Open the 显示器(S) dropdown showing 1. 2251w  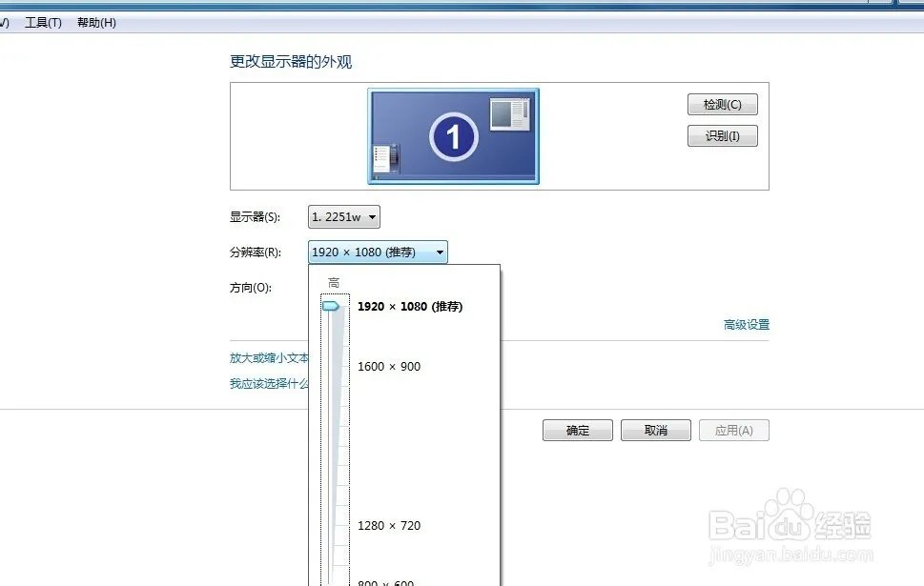[342, 216]
